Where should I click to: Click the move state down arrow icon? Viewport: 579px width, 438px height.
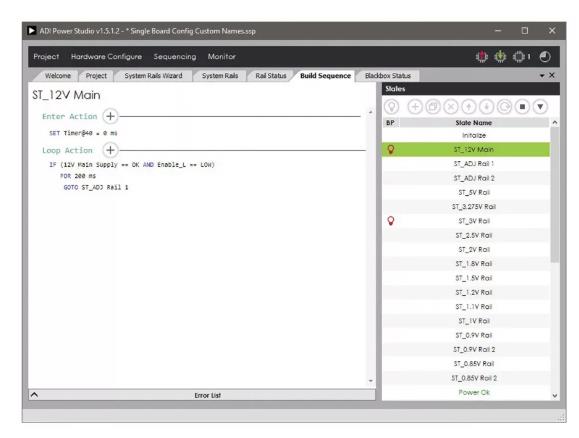pyautogui.click(x=486, y=107)
